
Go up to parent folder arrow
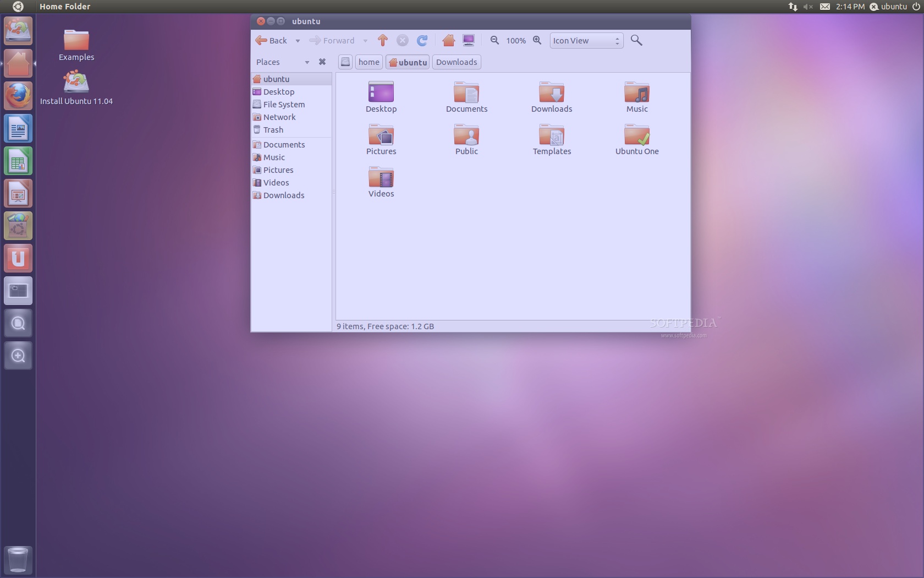coord(383,40)
